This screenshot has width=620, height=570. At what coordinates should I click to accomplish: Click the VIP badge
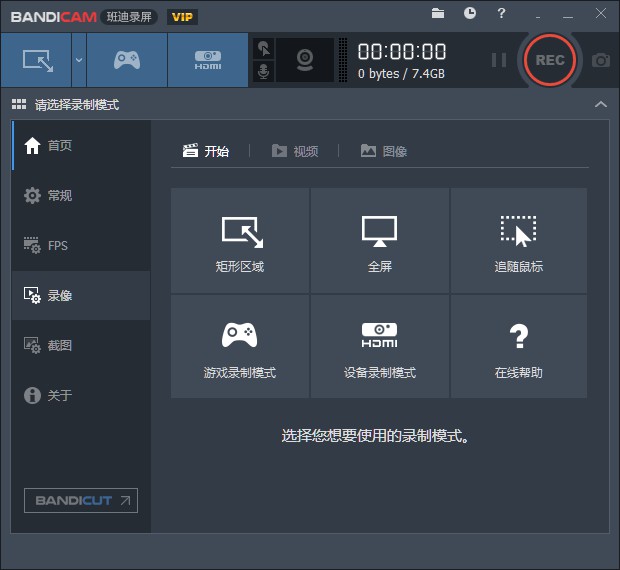tap(182, 17)
